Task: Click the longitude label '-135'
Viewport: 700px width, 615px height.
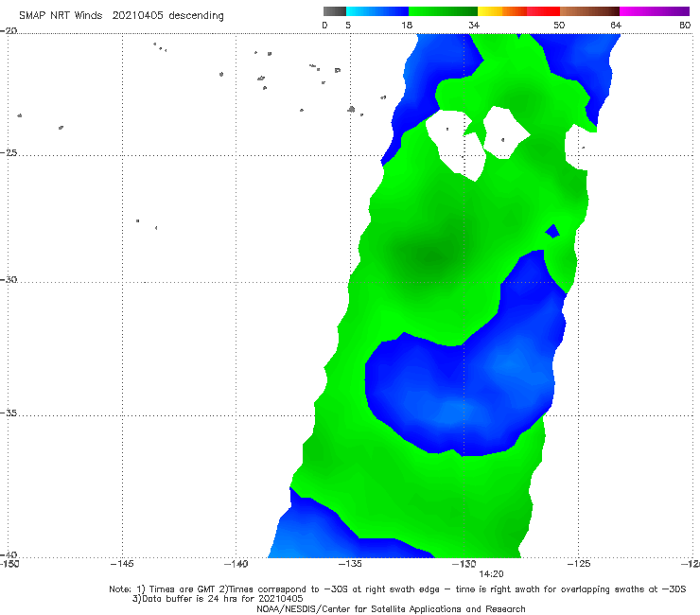Action: point(350,564)
